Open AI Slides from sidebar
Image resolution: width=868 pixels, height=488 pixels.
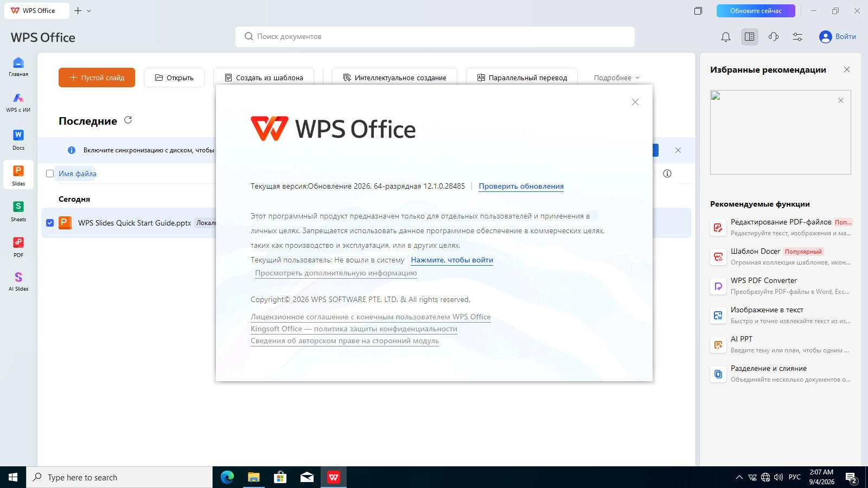[x=18, y=281]
